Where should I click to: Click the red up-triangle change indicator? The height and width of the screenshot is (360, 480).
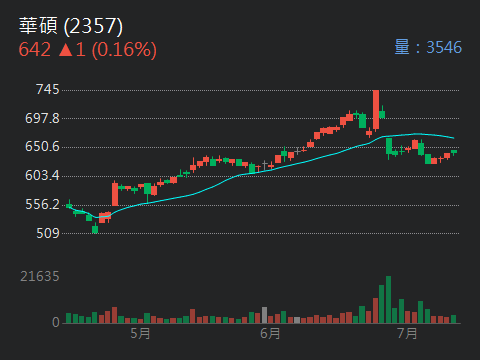click(66, 50)
